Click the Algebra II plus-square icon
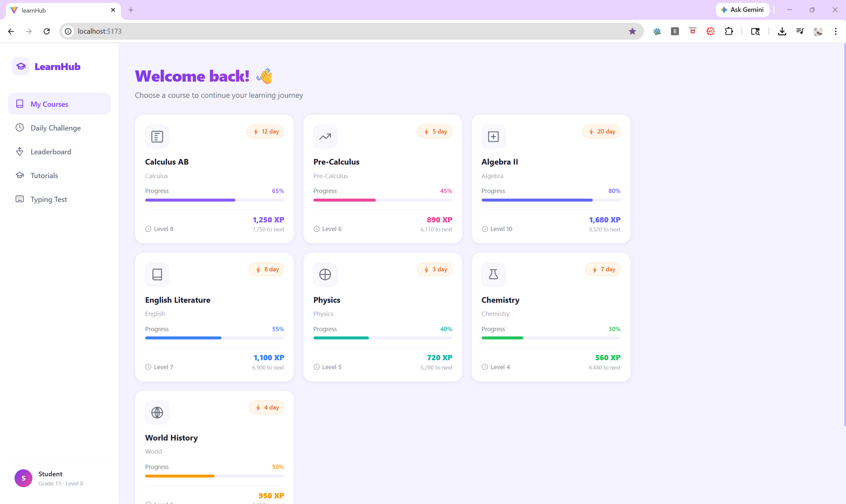Screen dimensions: 846x504 (x=493, y=136)
